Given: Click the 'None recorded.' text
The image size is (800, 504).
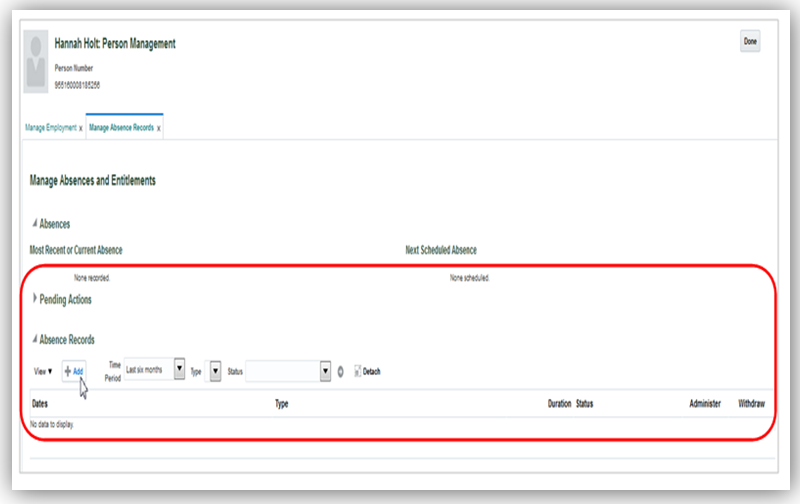Looking at the screenshot, I should point(92,278).
